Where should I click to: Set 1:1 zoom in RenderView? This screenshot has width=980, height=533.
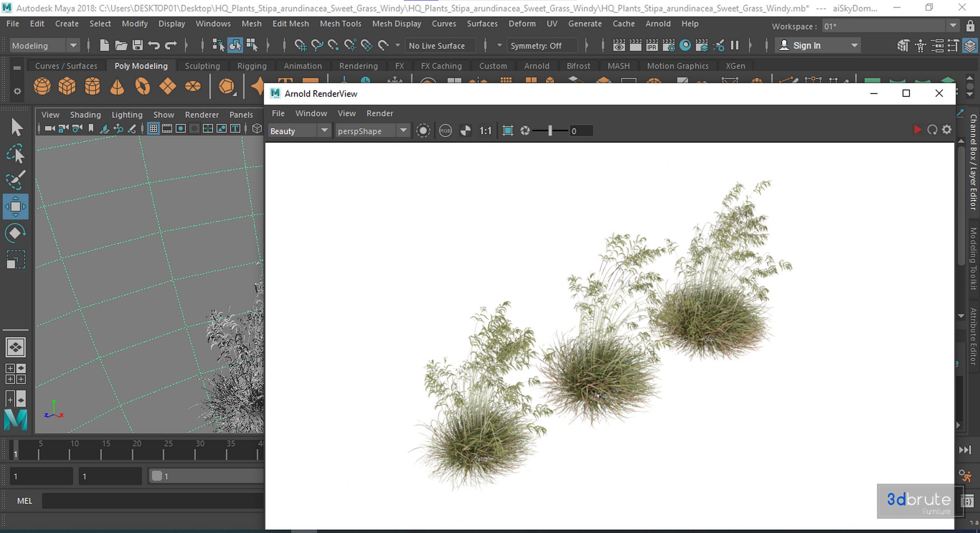pos(485,131)
